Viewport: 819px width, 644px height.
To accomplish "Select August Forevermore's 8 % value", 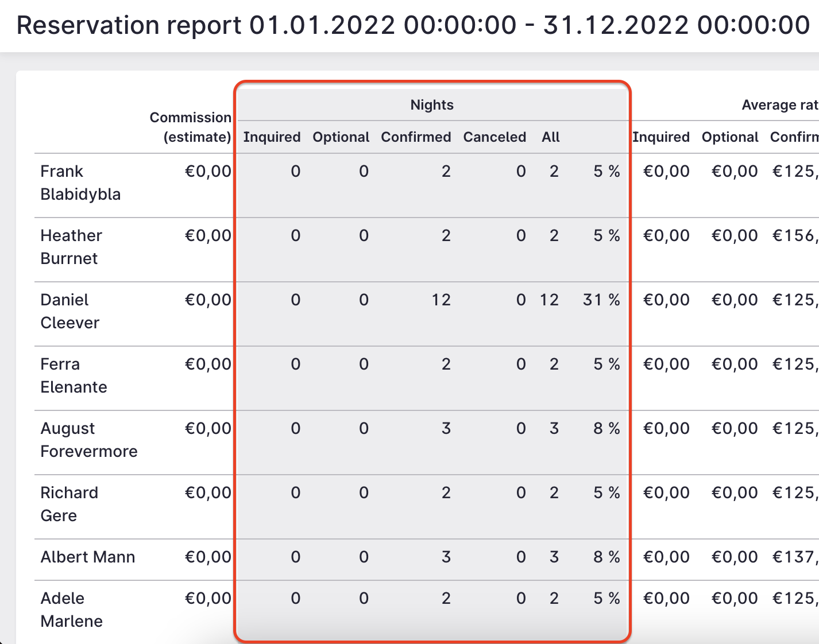I will [606, 428].
